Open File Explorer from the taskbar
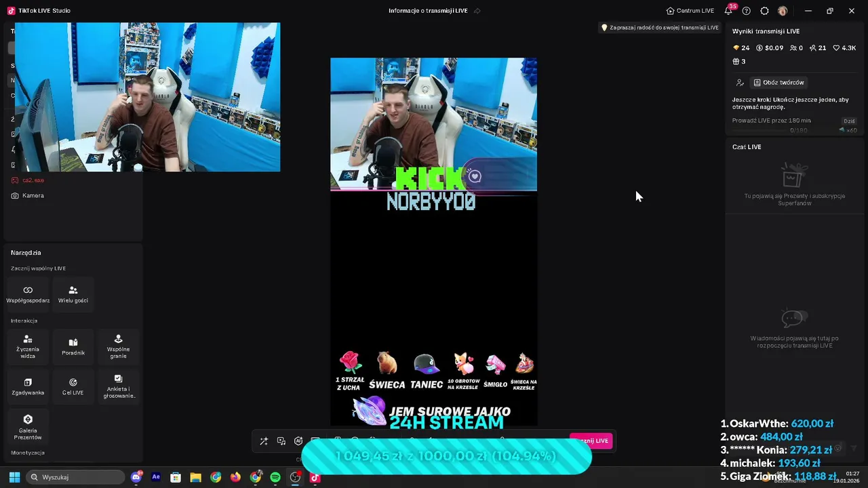This screenshot has height=488, width=868. (x=195, y=477)
